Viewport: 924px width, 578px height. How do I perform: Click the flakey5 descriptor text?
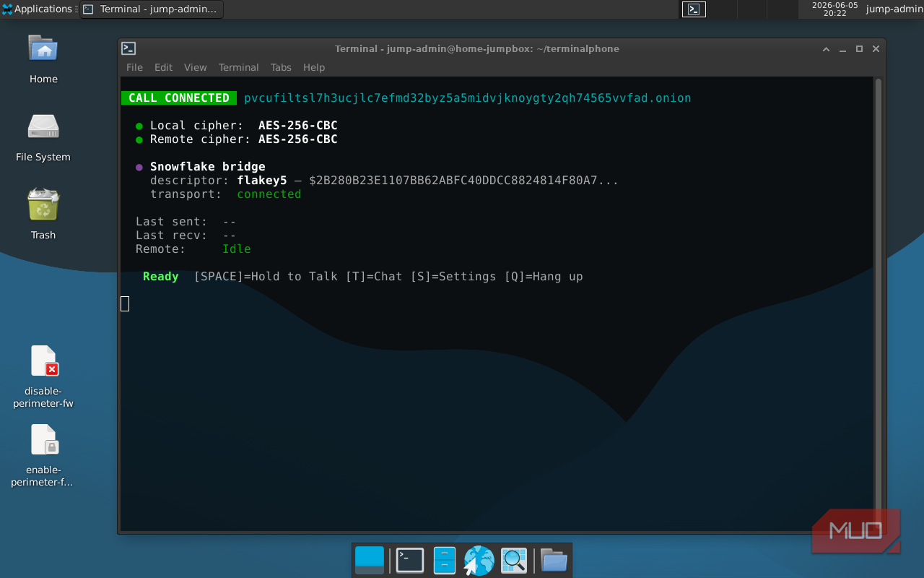tap(262, 181)
